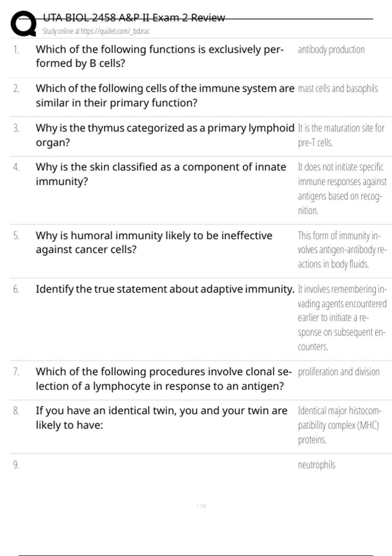Click the page number indicator at bottom
Image resolution: width=392 pixels, height=556 pixels.
click(x=201, y=506)
